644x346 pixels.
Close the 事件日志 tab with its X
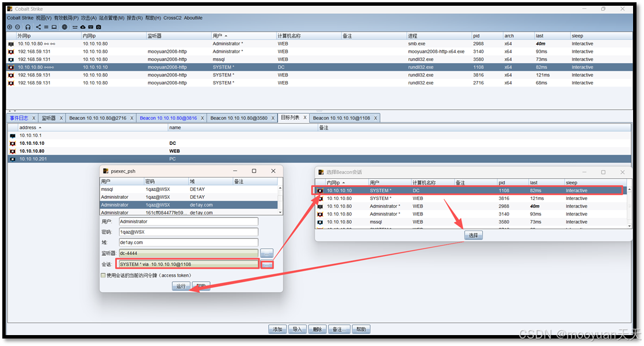(34, 118)
